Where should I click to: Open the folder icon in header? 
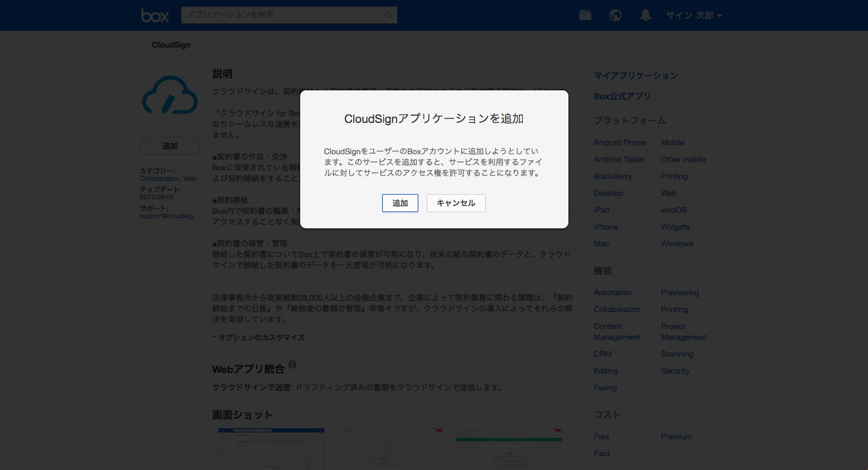[x=585, y=16]
